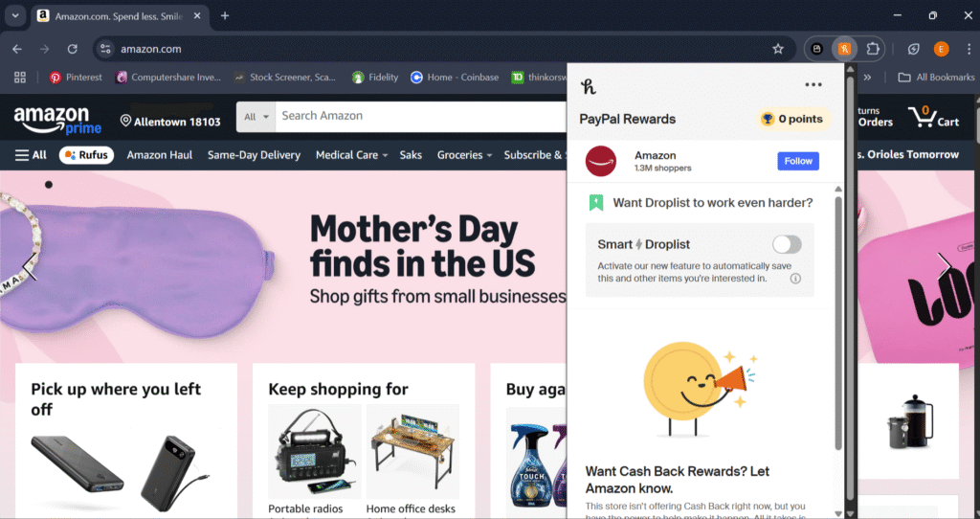Click the Smart Droplist info icon

(795, 279)
